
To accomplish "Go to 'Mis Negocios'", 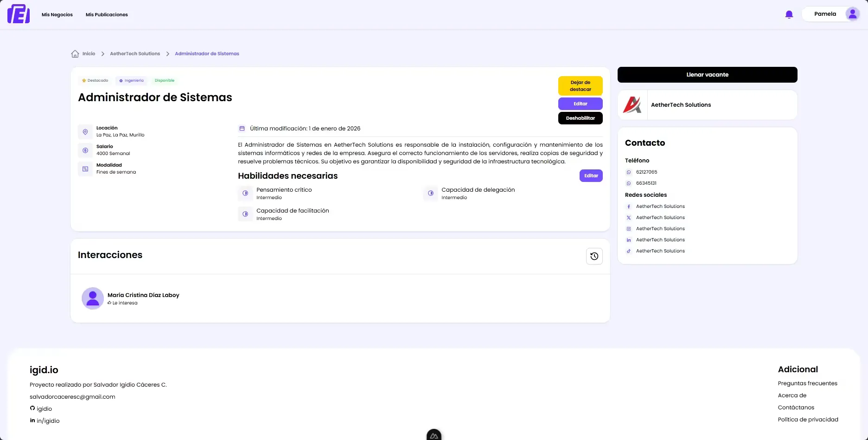I will 57,14.
